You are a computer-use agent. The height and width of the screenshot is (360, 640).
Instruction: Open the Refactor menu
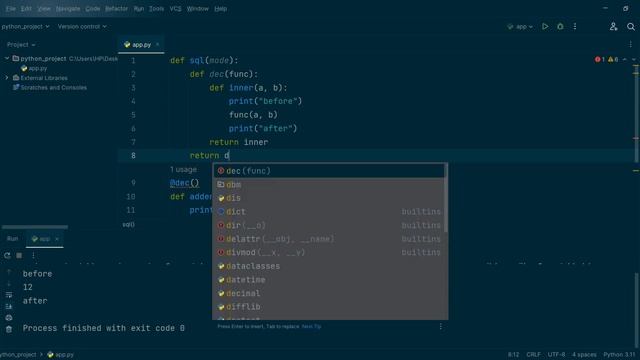pos(116,9)
